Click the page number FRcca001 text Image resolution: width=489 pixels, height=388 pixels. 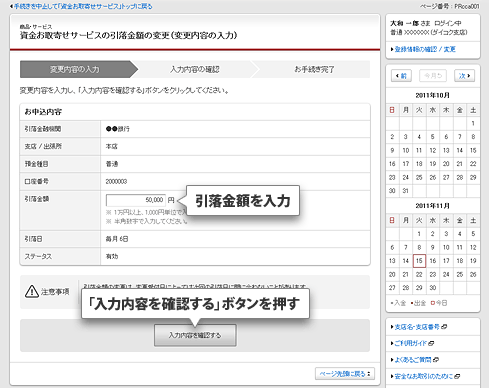pos(467,6)
